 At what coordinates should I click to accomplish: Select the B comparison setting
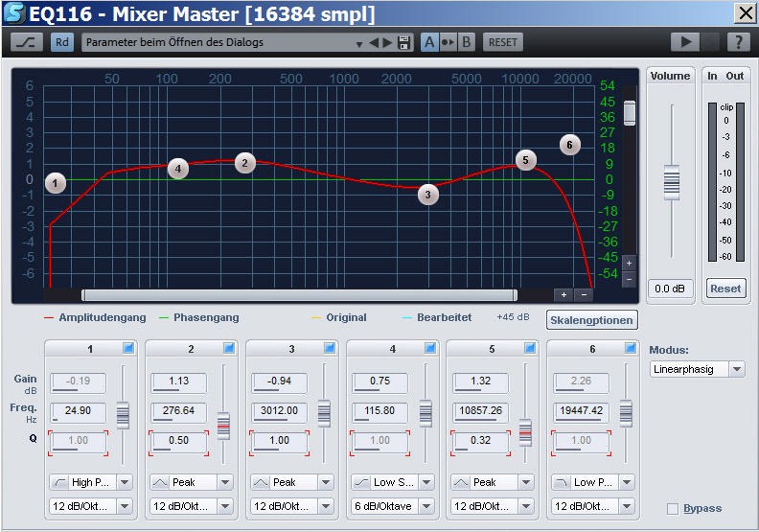coord(466,42)
